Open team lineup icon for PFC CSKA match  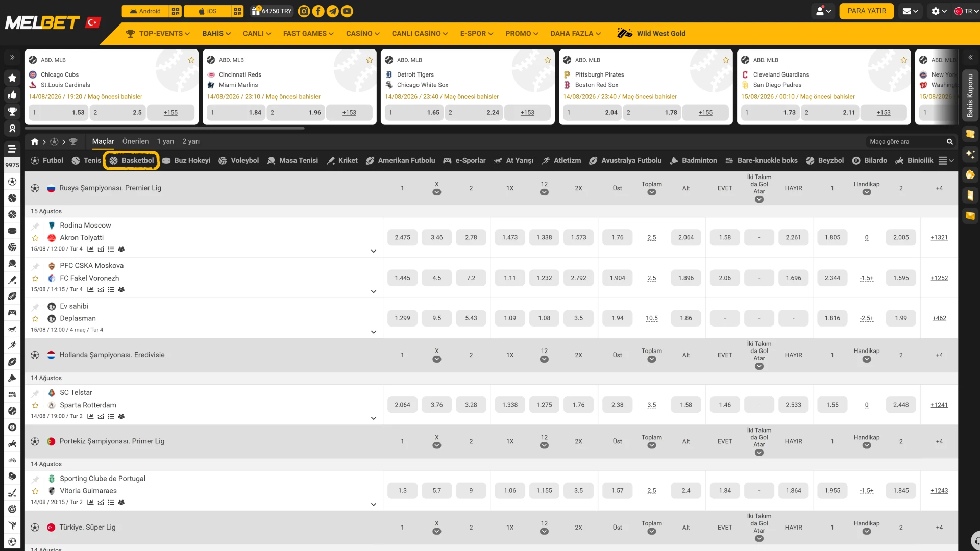(121, 290)
